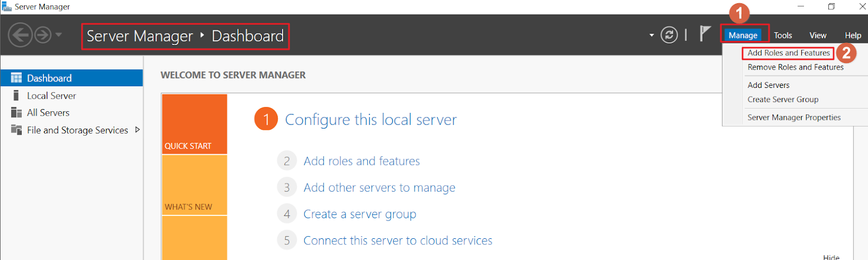Open the notifications flag icon
The height and width of the screenshot is (260, 868).
coord(705,34)
